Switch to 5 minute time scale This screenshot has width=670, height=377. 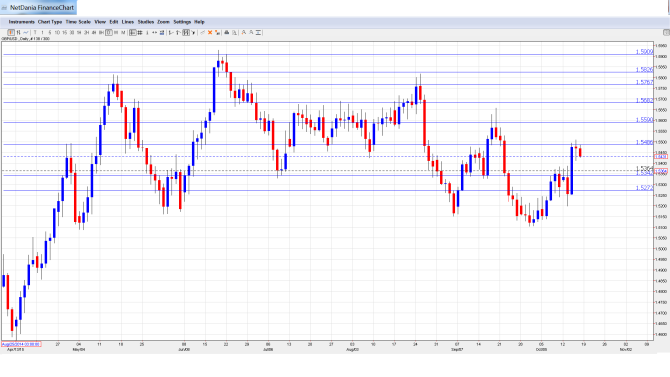[x=50, y=32]
